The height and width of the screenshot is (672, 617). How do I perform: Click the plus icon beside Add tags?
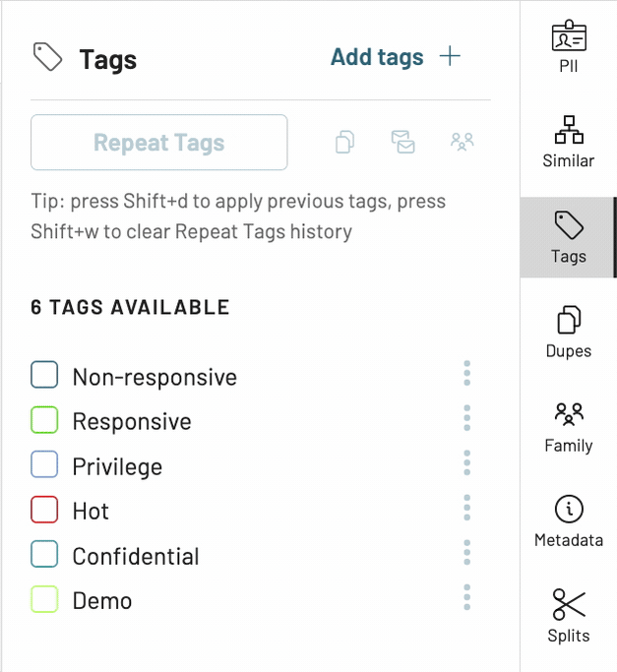tap(450, 56)
